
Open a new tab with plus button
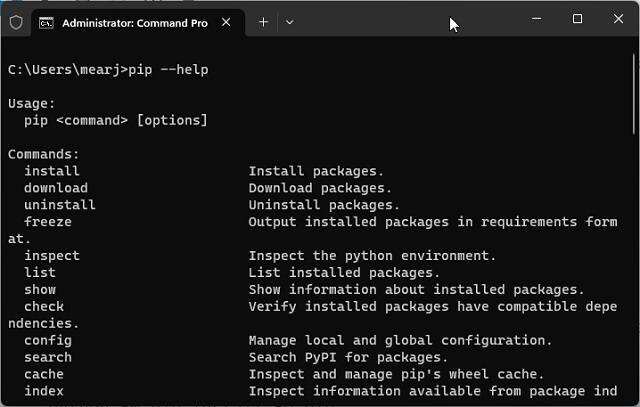click(263, 21)
